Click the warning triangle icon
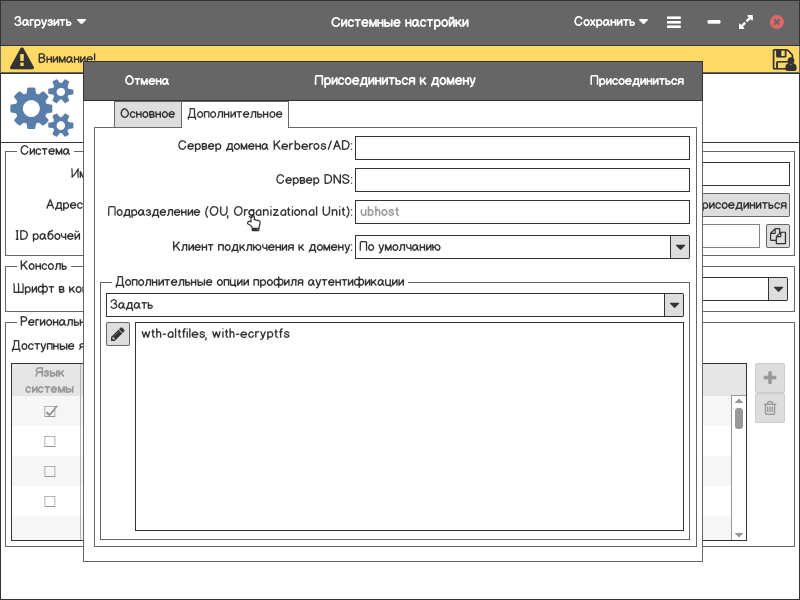The image size is (800, 600). tap(21, 59)
